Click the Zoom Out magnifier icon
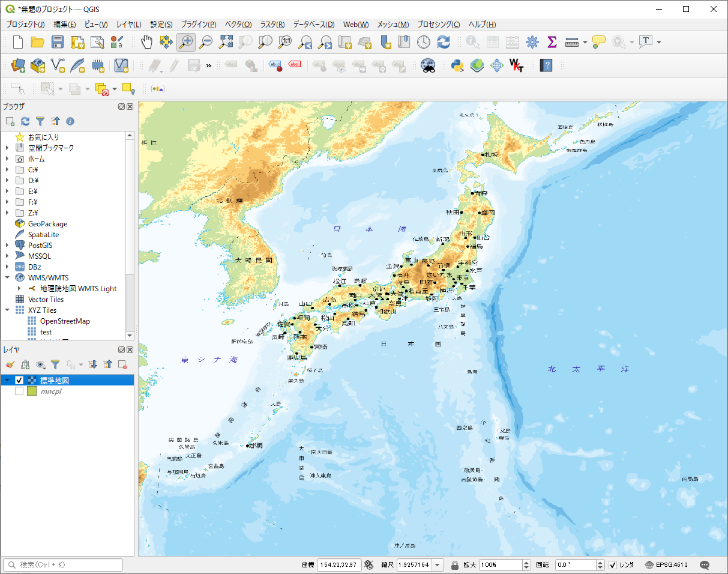 click(206, 42)
